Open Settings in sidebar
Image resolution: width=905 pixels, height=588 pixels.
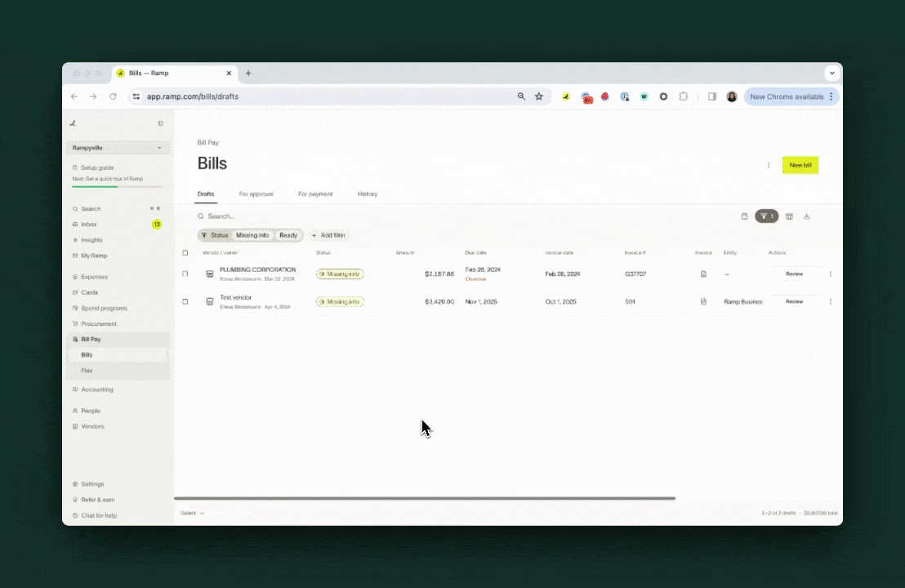[91, 484]
